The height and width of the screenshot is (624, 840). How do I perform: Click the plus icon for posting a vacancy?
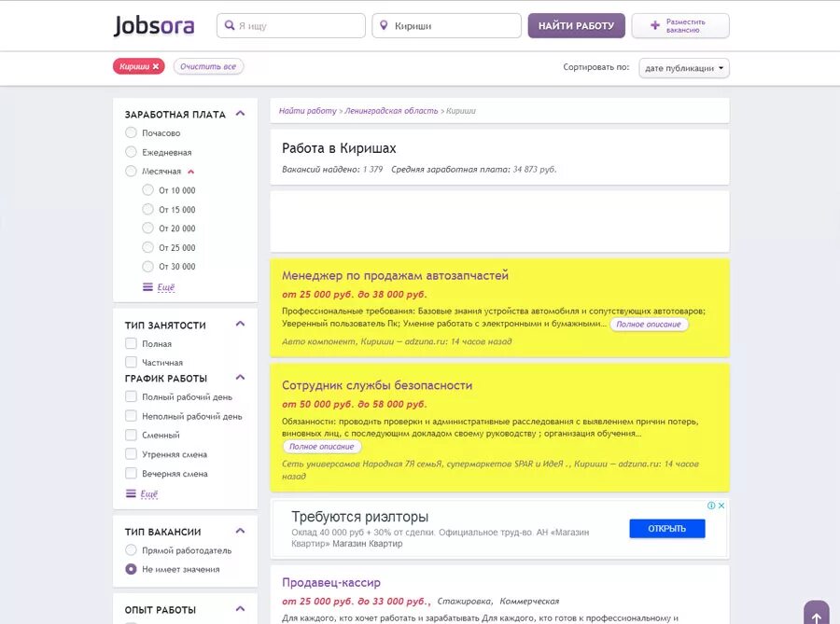coord(655,26)
